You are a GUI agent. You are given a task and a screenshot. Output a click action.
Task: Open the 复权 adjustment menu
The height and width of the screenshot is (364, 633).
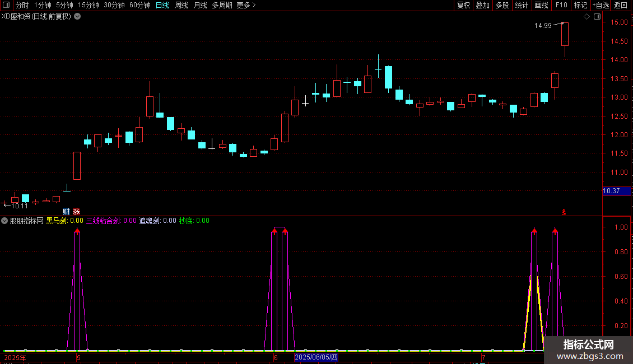point(463,5)
